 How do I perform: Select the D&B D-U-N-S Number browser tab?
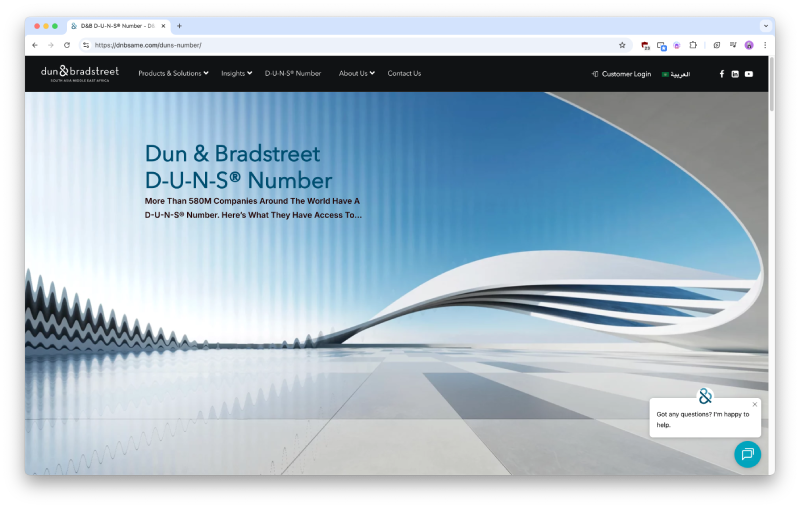pyautogui.click(x=118, y=26)
